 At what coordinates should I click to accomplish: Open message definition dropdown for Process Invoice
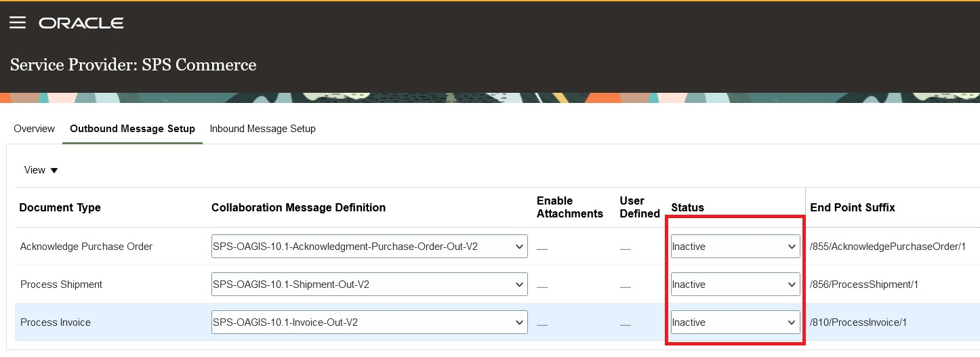(369, 322)
